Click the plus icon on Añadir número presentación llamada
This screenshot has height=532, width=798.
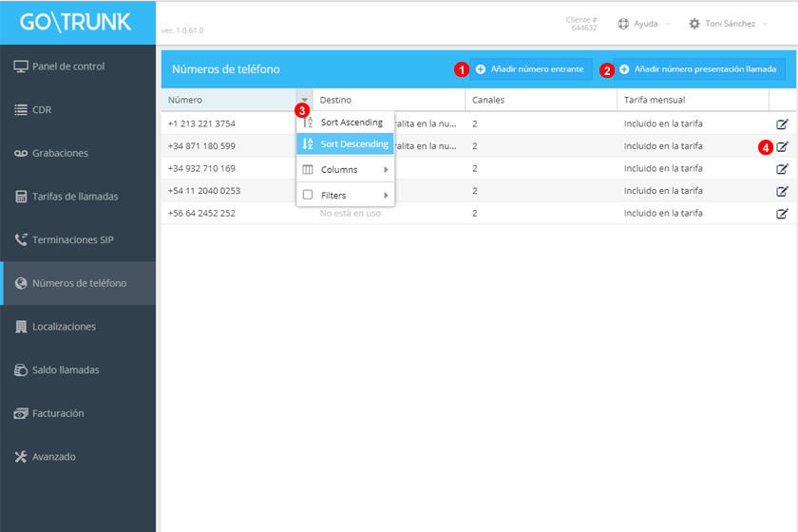coord(624,69)
